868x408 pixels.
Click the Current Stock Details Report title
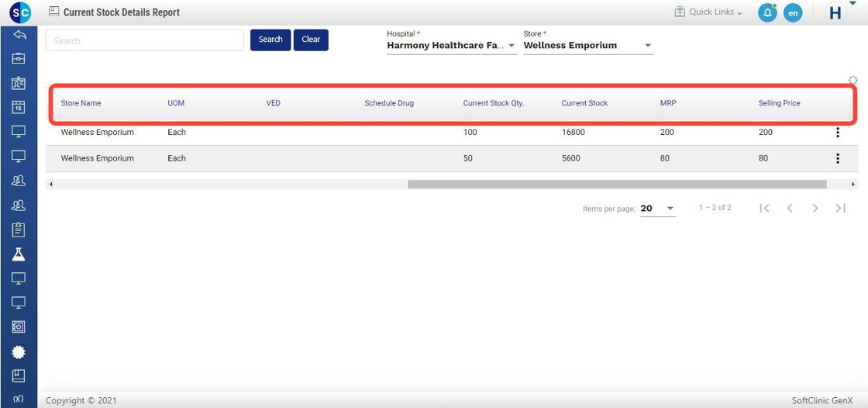tap(122, 12)
